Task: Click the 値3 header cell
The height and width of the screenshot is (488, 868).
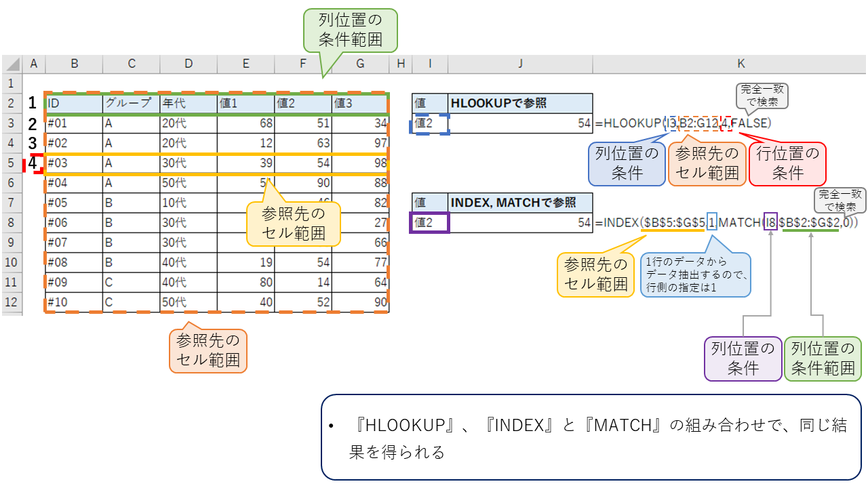Action: tap(360, 103)
